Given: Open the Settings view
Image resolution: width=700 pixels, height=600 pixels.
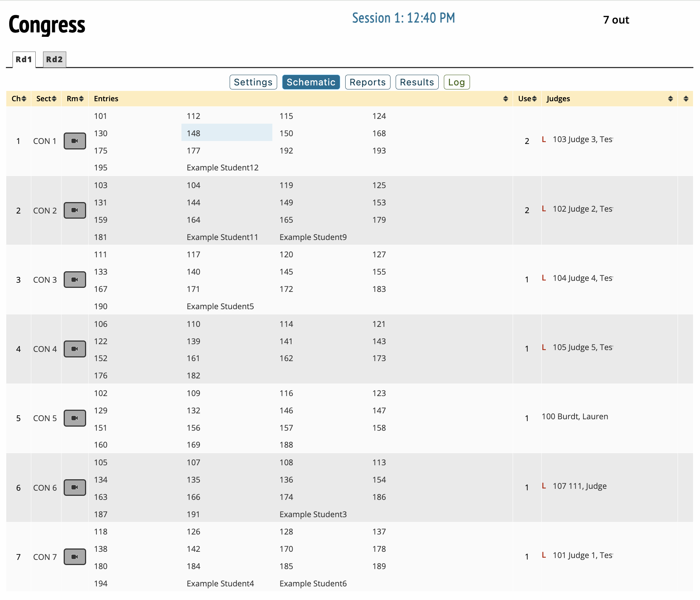Looking at the screenshot, I should click(253, 82).
